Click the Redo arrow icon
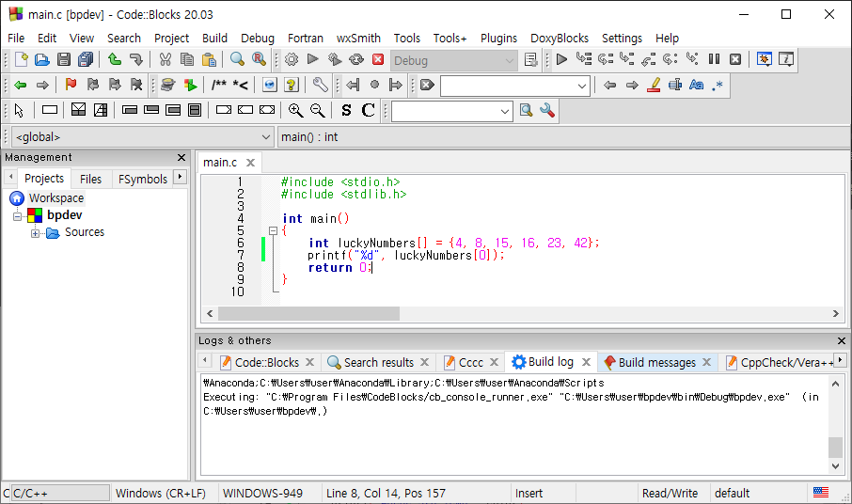The width and height of the screenshot is (852, 504). click(135, 59)
